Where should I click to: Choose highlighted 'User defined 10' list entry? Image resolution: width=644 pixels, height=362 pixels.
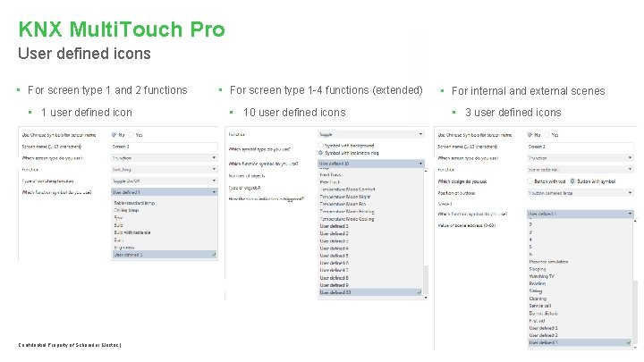[370, 292]
